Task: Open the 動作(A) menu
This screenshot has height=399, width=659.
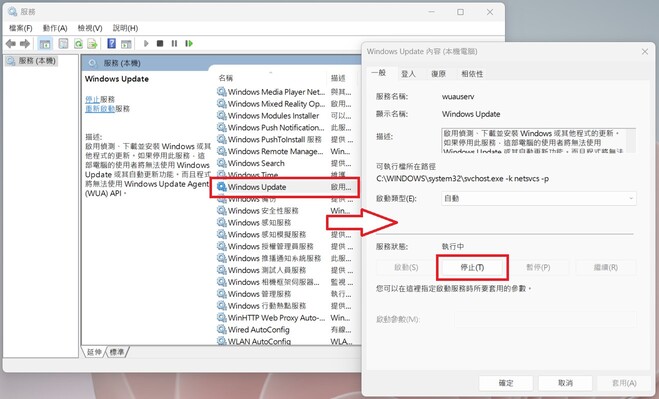Action: point(55,28)
